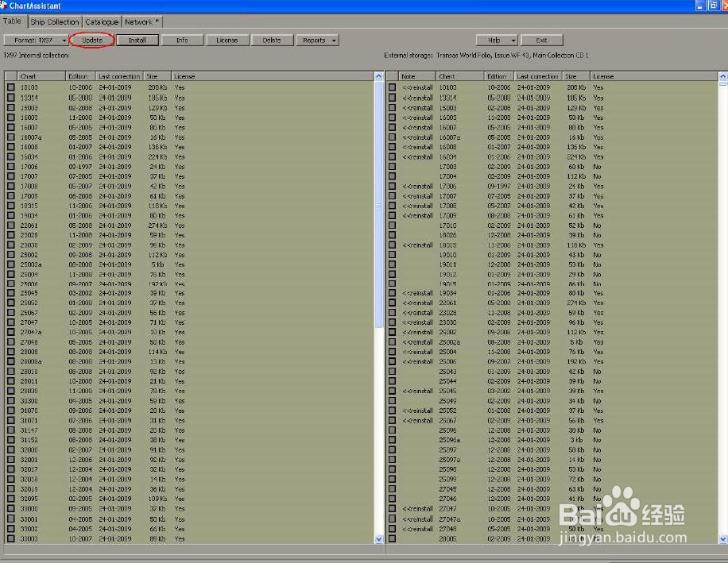Select external storage checkbox for chart 17010
The width and height of the screenshot is (728, 563).
[393, 225]
